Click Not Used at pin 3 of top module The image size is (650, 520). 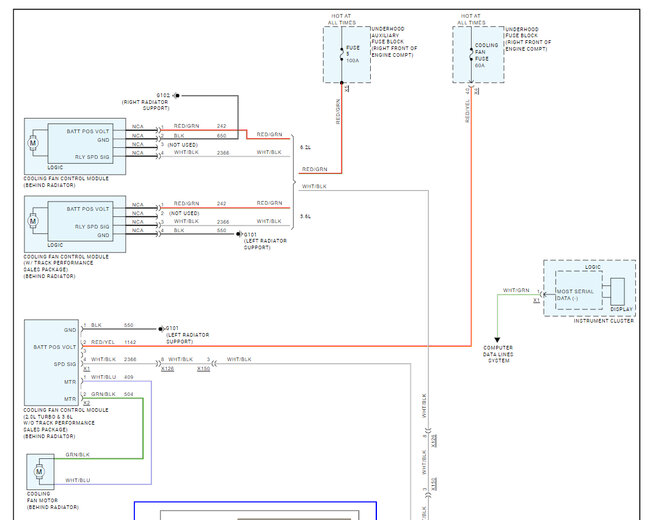[x=182, y=145]
